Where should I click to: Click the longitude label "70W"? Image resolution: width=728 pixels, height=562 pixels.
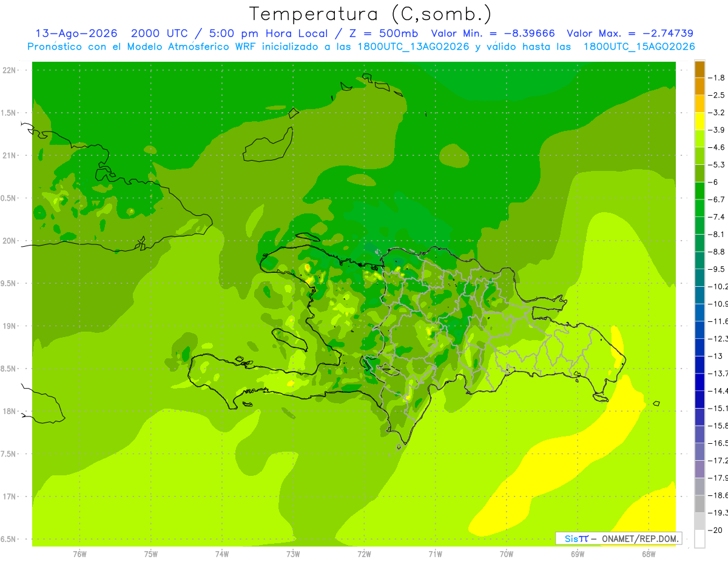coord(507,554)
